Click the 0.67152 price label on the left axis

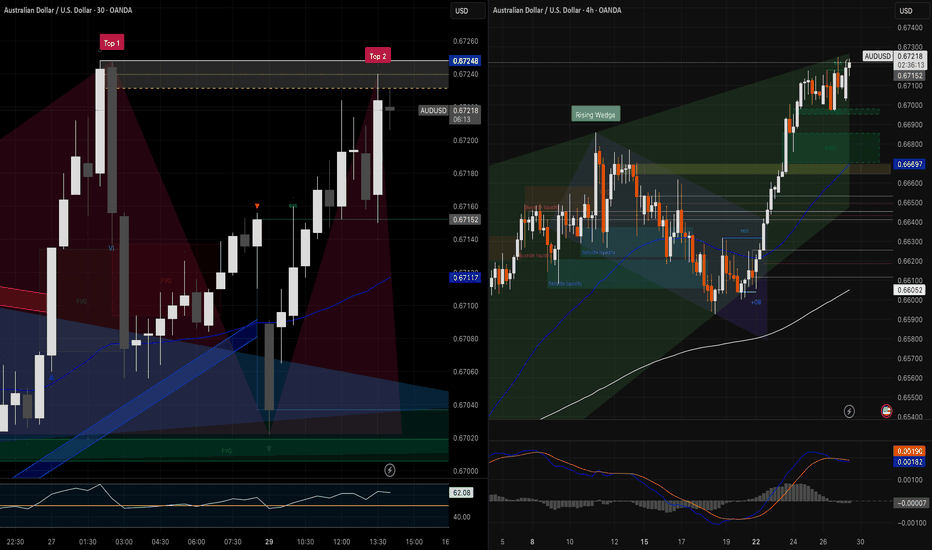(466, 219)
